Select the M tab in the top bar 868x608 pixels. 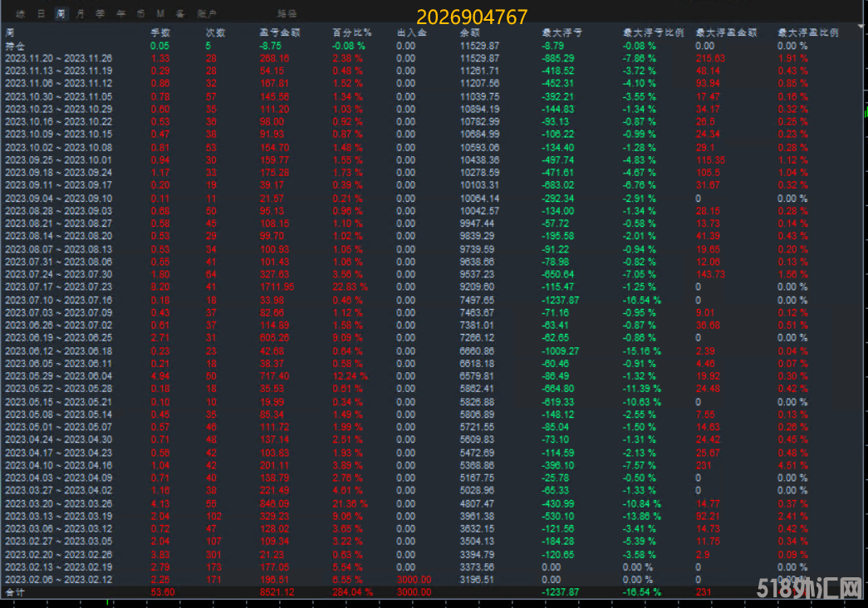pos(160,14)
